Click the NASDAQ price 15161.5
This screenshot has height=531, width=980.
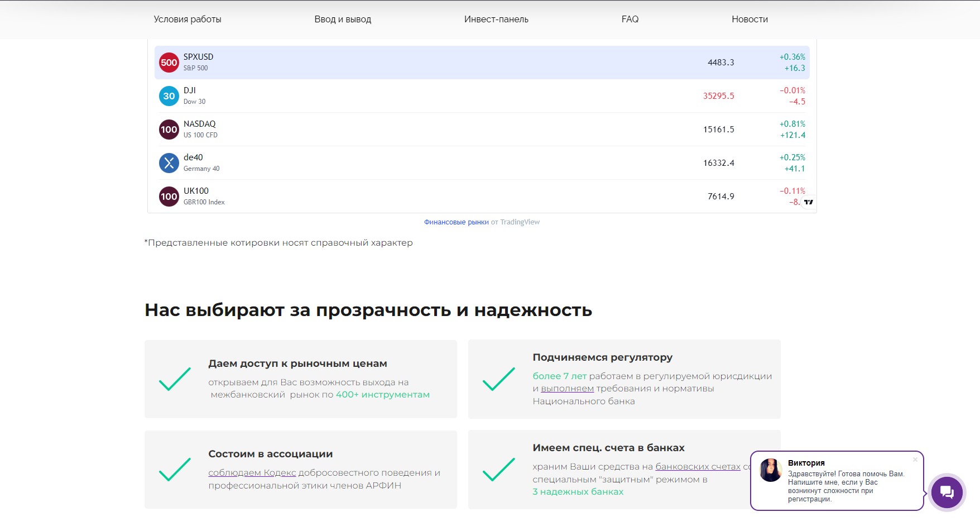[718, 130]
